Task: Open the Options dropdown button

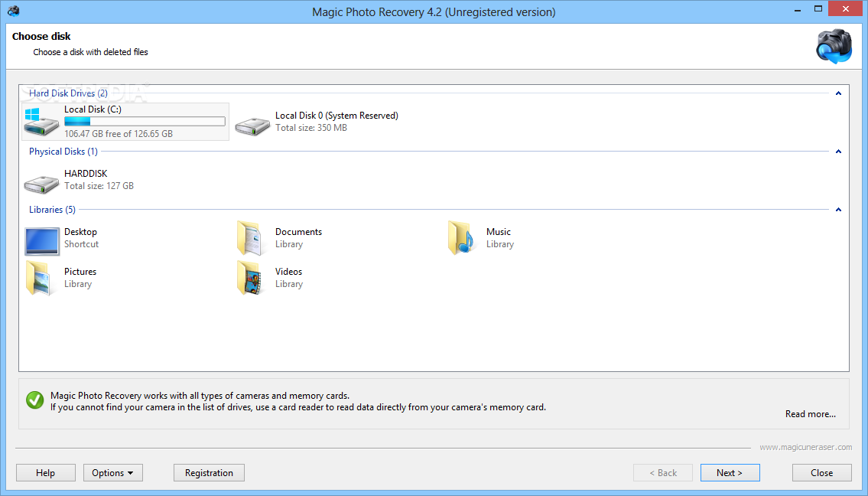Action: coord(113,473)
